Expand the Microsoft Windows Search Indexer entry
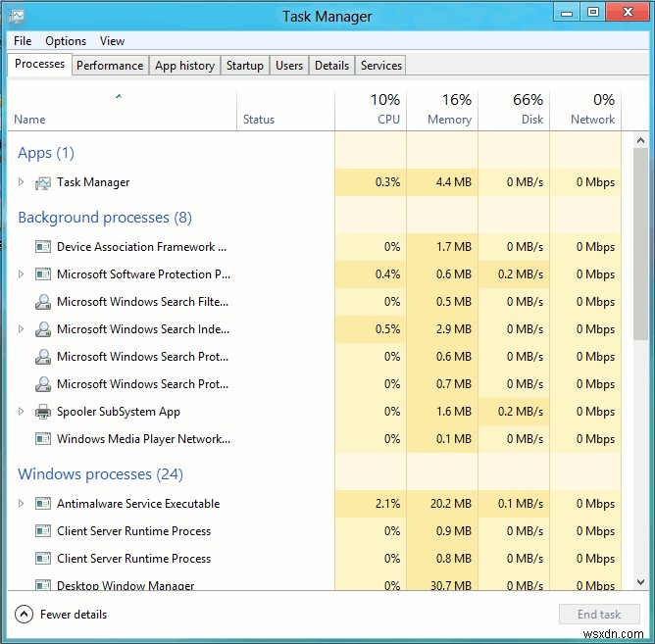The height and width of the screenshot is (644, 655). point(21,328)
